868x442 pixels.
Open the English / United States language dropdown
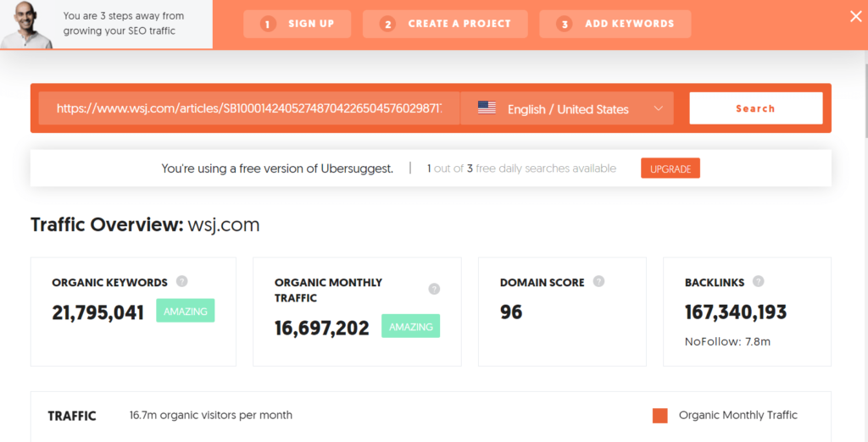[x=567, y=109]
